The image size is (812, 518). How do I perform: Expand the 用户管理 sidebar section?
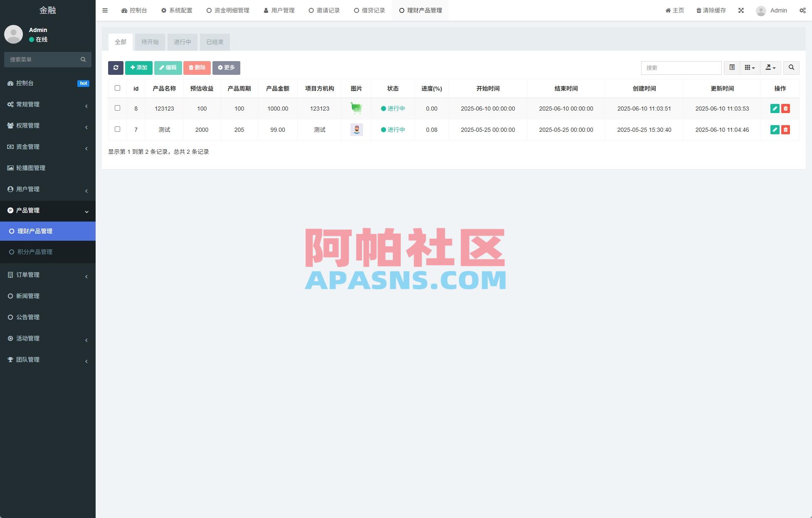point(48,189)
